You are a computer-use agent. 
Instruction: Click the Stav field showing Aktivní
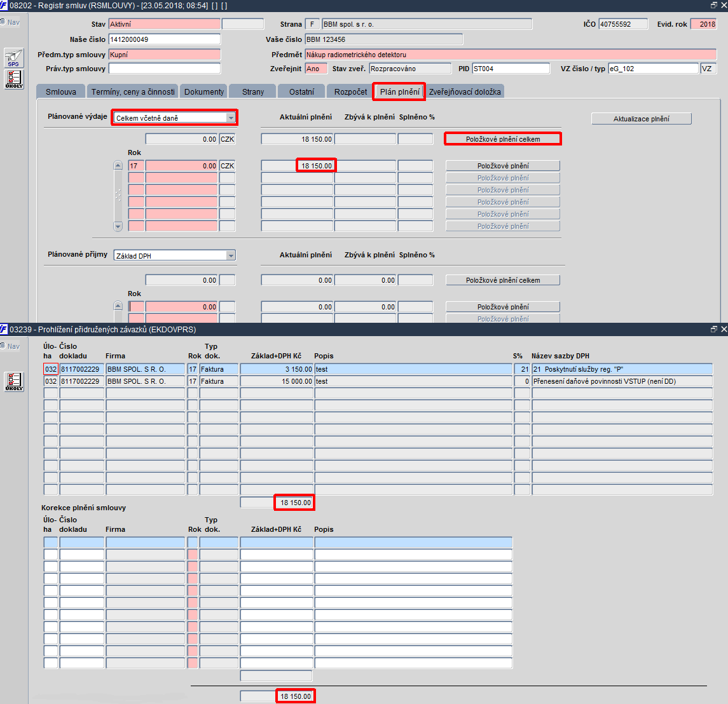pyautogui.click(x=165, y=24)
